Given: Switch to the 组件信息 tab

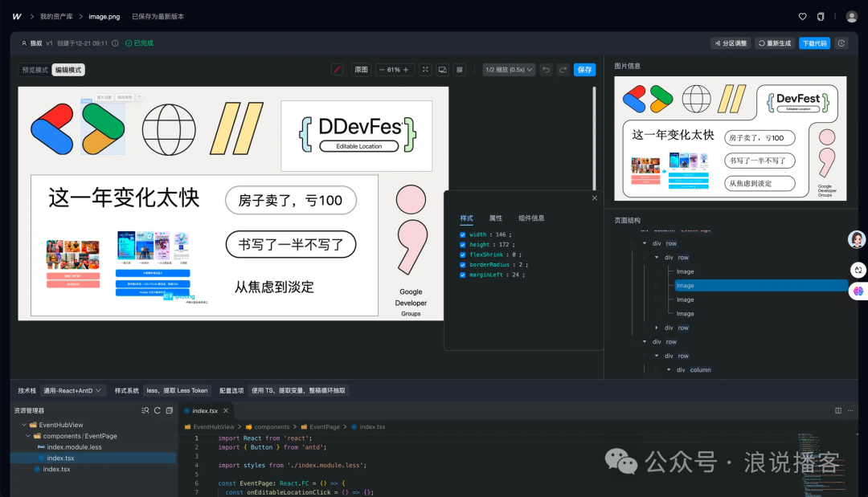Looking at the screenshot, I should click(x=531, y=218).
